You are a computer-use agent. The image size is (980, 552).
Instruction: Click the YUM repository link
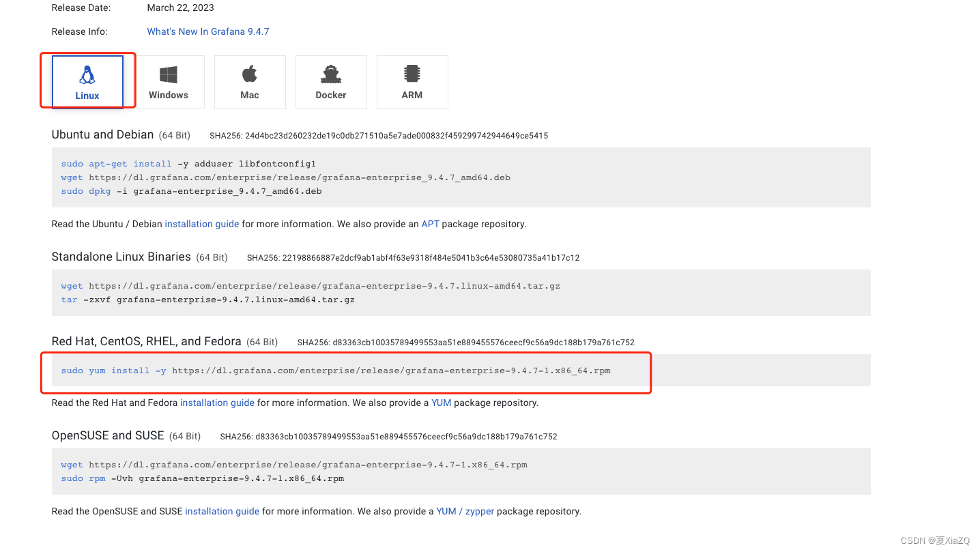click(441, 403)
